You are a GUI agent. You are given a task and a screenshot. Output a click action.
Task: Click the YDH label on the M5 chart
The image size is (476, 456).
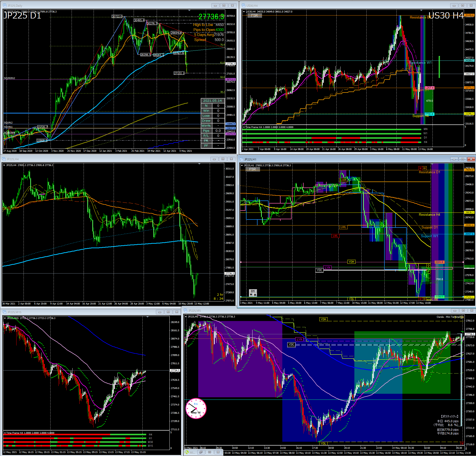323,319
